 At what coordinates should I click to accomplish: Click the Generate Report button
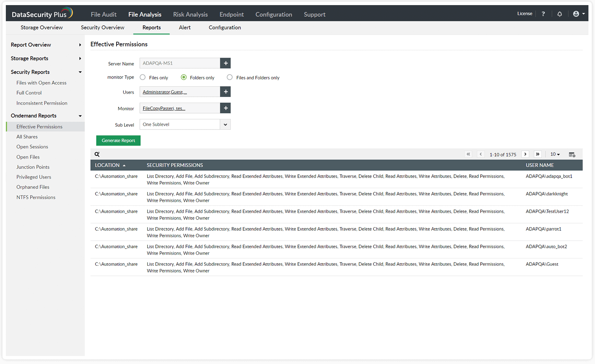click(118, 141)
